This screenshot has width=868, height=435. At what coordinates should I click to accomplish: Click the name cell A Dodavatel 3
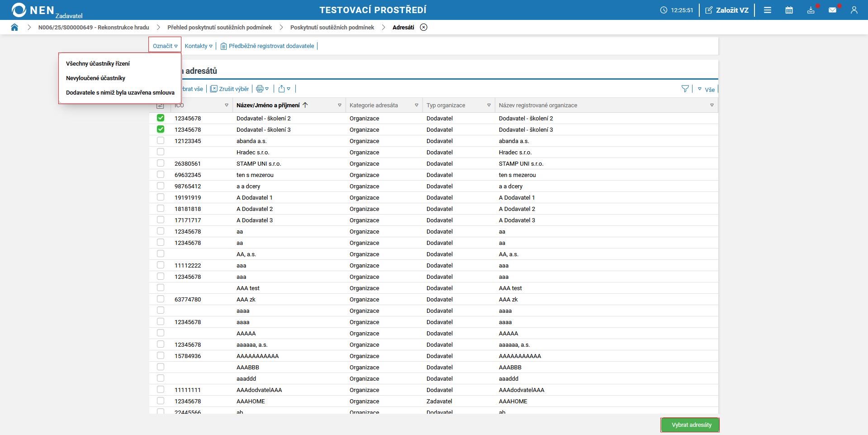255,220
